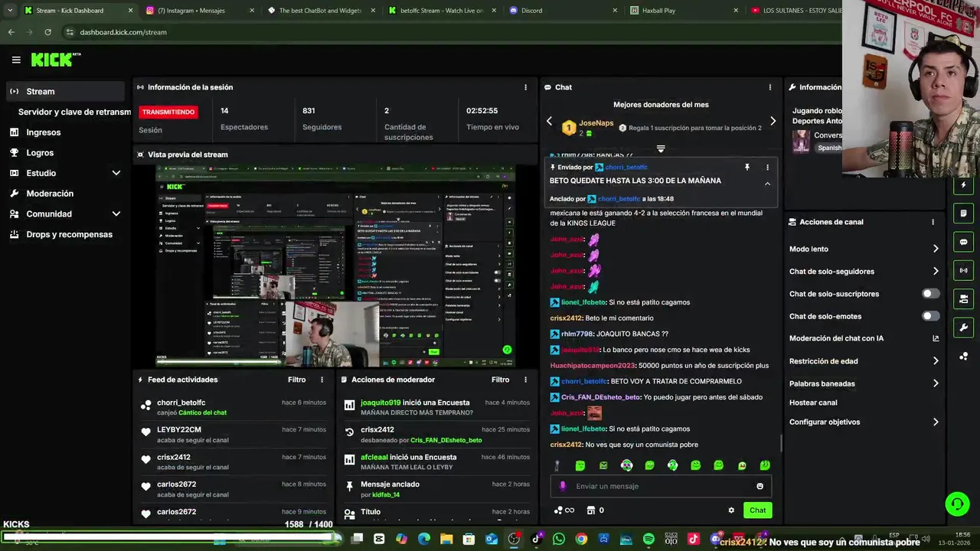
Task: Click purple microphone icon in message box
Action: coord(563,486)
